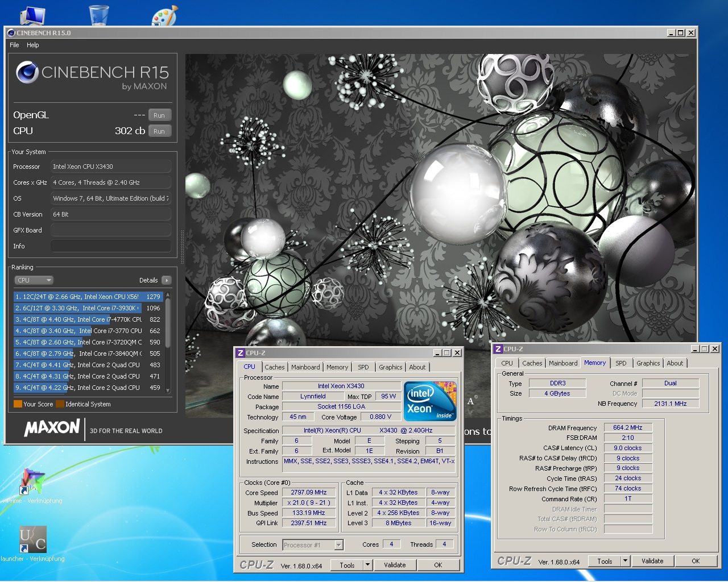Open the wPrime shortcut icon
Viewport: 728px width, 582px height.
[32, 481]
